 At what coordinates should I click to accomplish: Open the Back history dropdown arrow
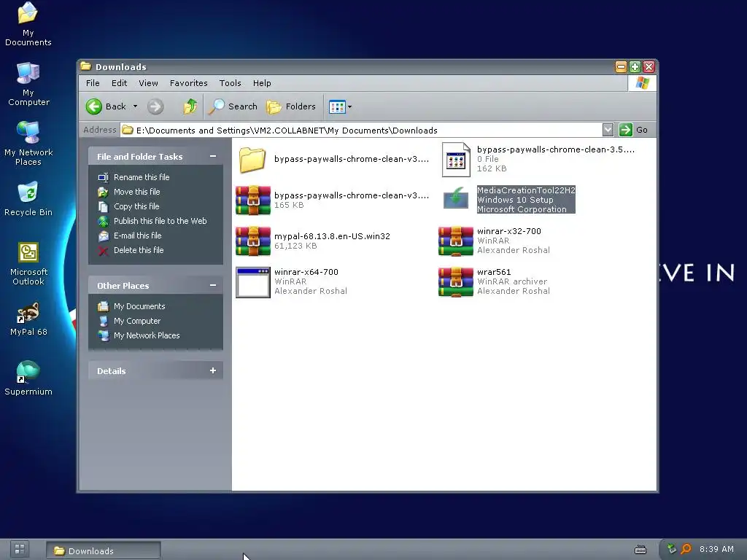[x=135, y=106]
